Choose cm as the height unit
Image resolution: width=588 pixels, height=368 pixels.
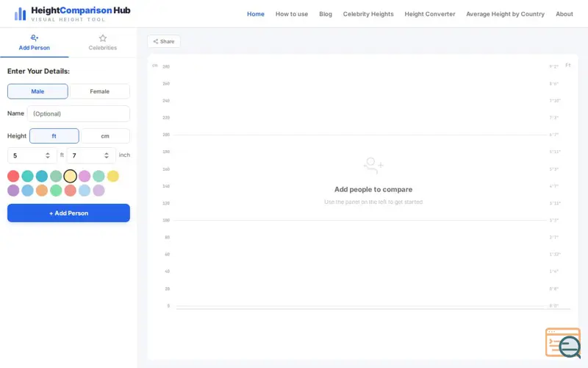pos(105,136)
